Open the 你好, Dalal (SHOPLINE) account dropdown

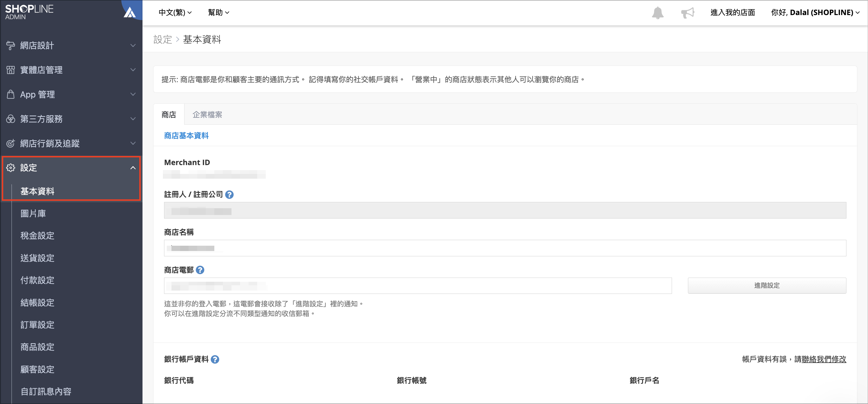(x=815, y=12)
